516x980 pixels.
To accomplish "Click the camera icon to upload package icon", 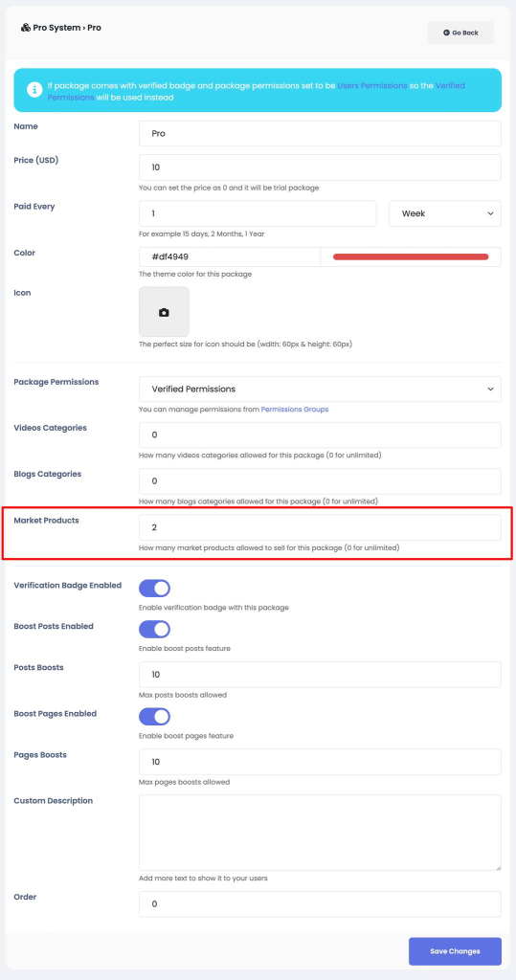I will pyautogui.click(x=164, y=312).
